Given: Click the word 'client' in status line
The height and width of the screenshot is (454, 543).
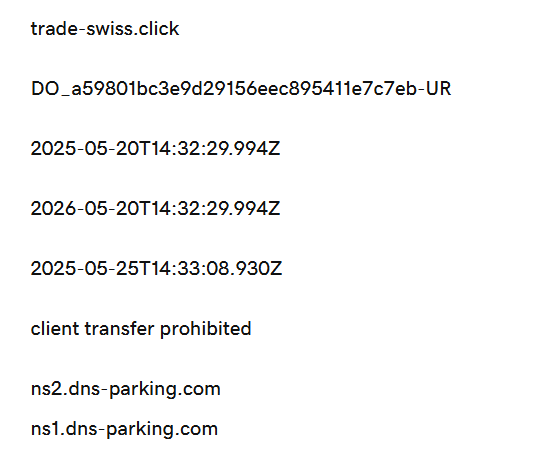Looking at the screenshot, I should click(55, 328).
